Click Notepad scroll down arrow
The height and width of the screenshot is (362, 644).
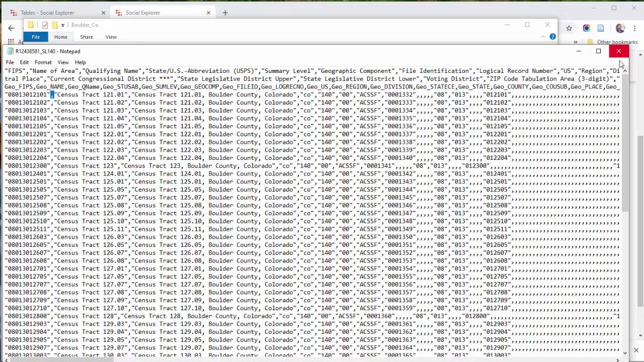point(625,353)
